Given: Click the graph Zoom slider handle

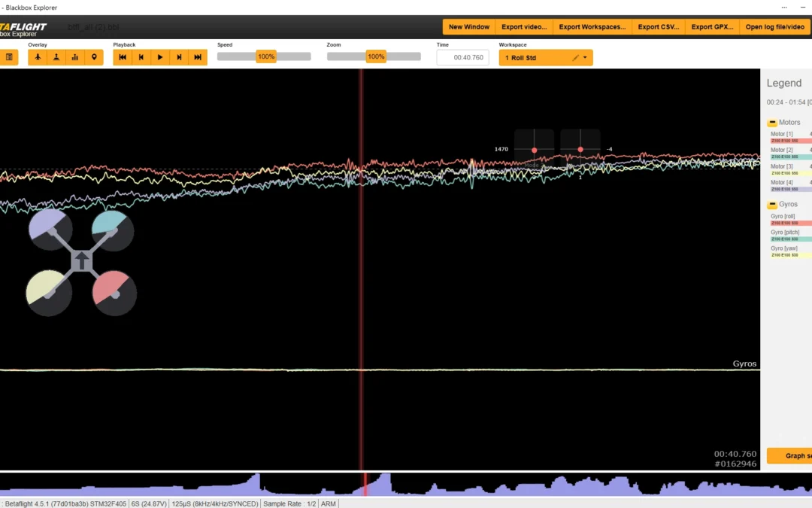Looking at the screenshot, I should (x=376, y=56).
